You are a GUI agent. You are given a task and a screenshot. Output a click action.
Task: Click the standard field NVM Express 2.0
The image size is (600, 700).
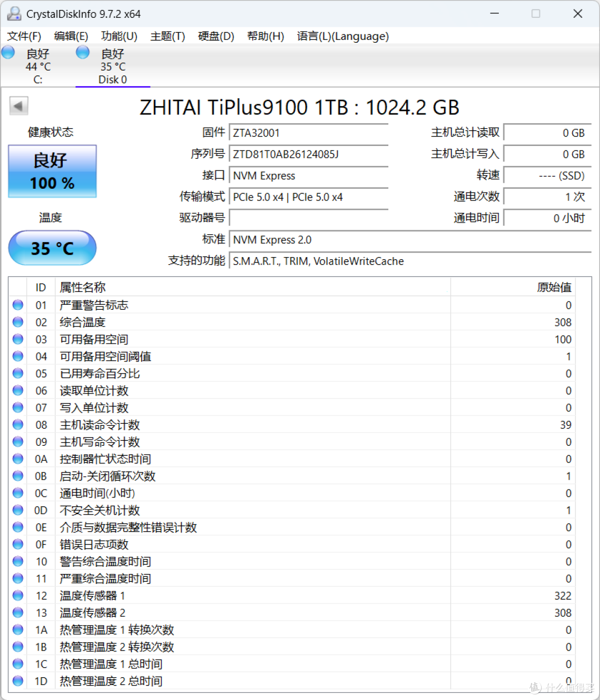(x=410, y=240)
